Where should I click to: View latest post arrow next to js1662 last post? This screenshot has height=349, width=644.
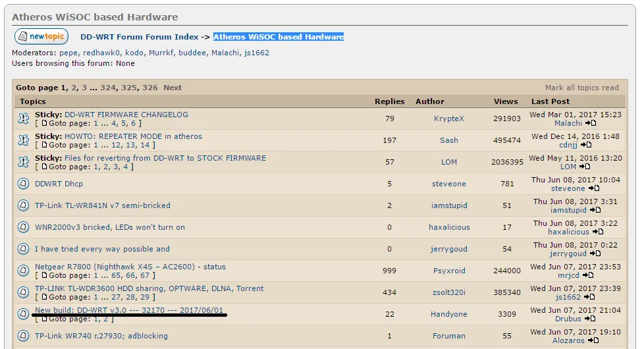click(x=589, y=297)
